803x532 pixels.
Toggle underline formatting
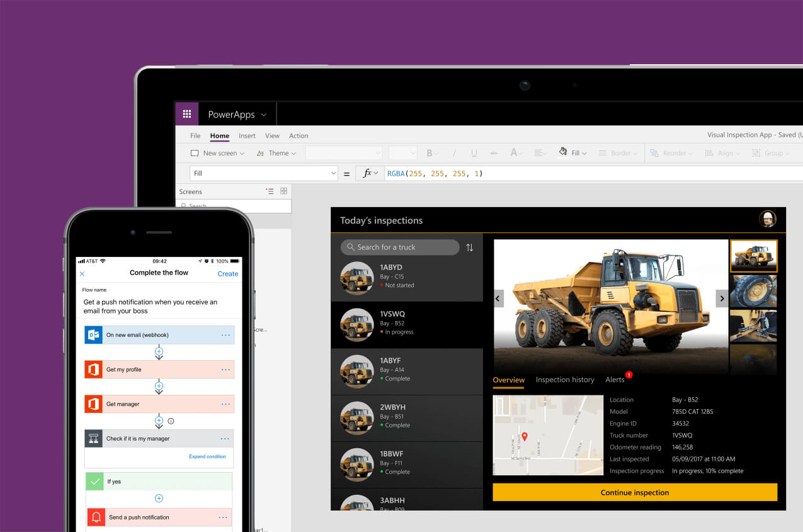point(474,153)
